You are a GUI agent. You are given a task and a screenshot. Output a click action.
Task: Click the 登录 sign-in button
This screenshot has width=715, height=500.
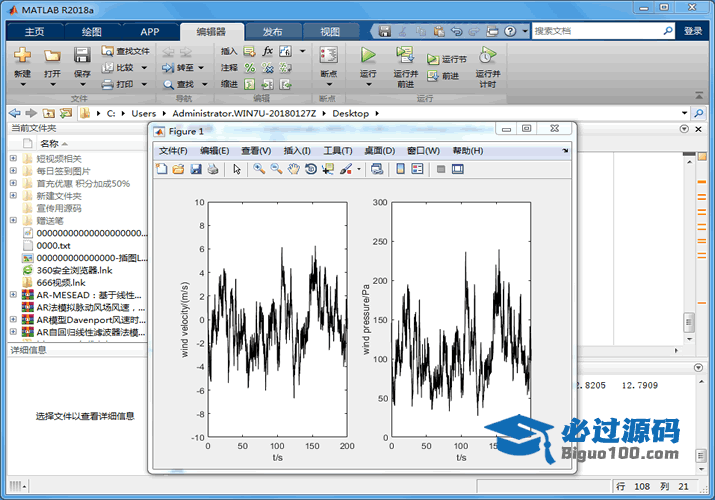(x=693, y=31)
